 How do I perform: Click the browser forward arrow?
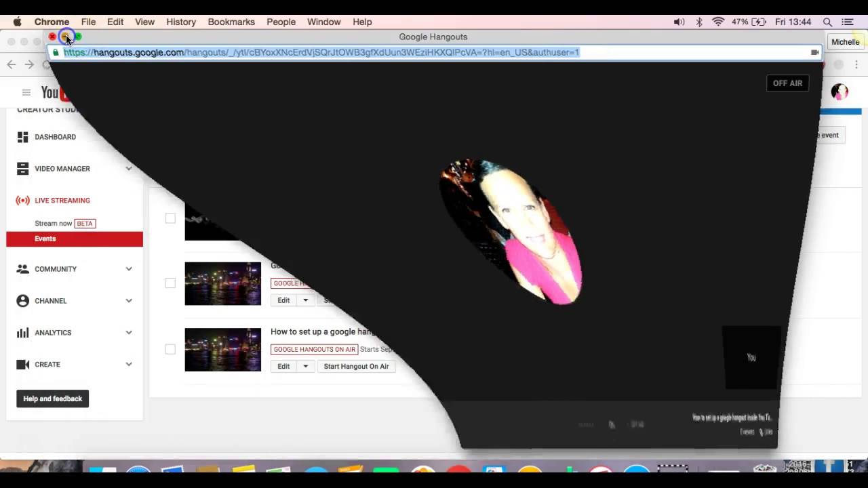(x=29, y=64)
